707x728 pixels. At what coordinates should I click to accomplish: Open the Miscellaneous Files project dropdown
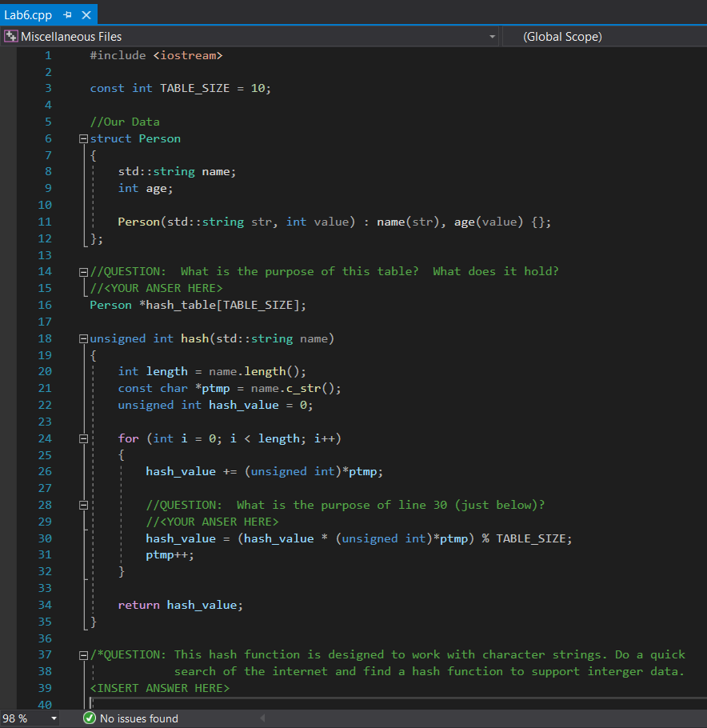coord(491,36)
